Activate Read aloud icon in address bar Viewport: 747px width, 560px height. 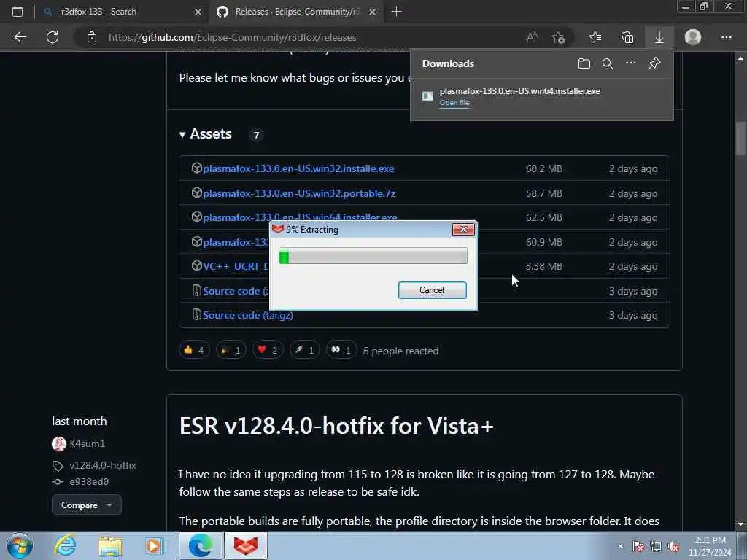532,37
